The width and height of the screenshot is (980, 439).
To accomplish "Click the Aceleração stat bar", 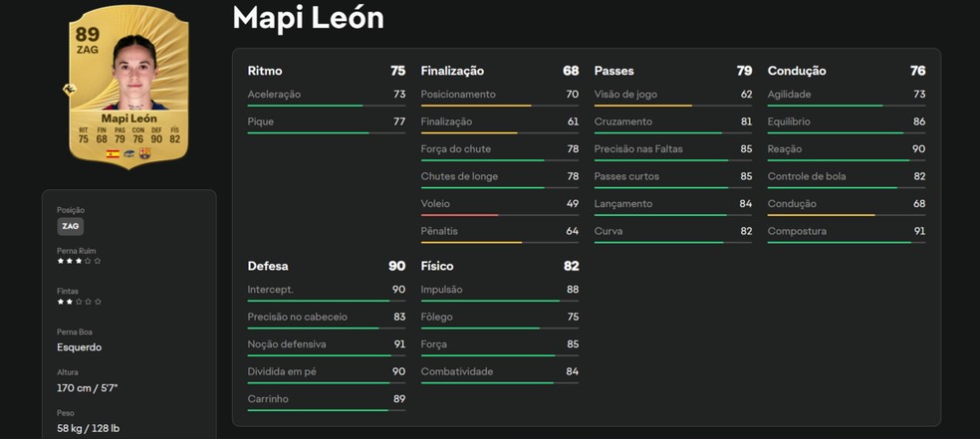I will click(326, 106).
